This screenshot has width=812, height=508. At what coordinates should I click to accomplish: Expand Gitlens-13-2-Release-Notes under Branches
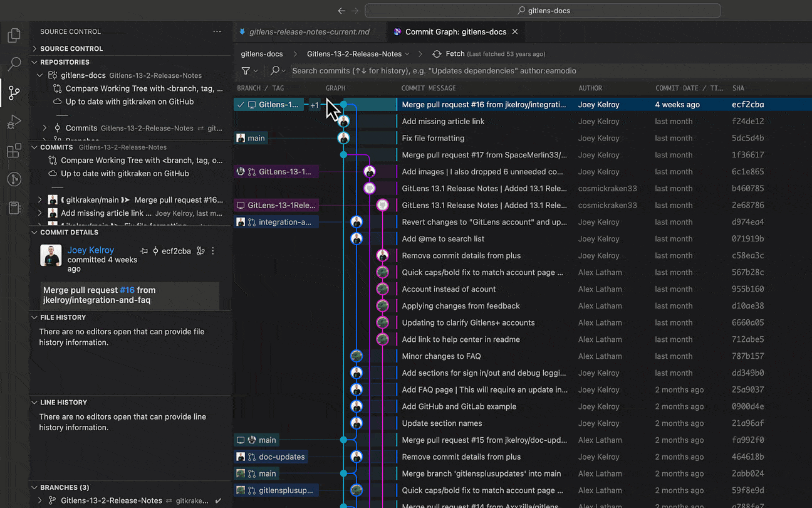(40, 500)
